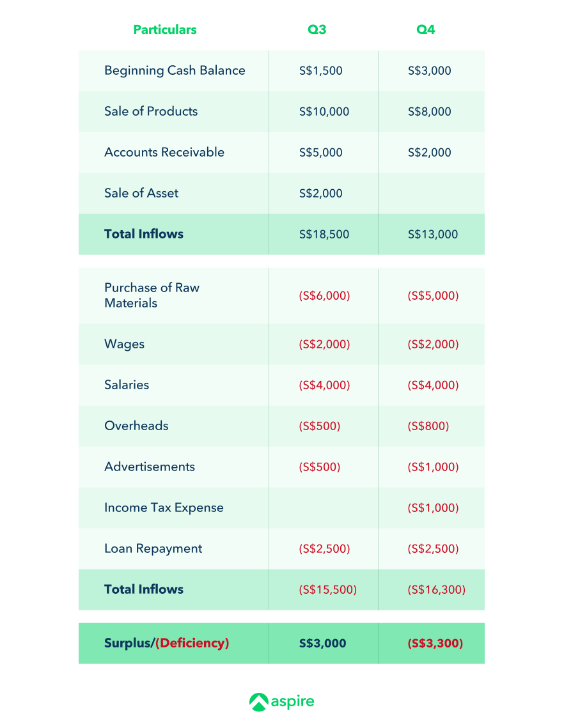Click the Income Tax Expense row label
The height and width of the screenshot is (728, 564).
pyautogui.click(x=164, y=507)
